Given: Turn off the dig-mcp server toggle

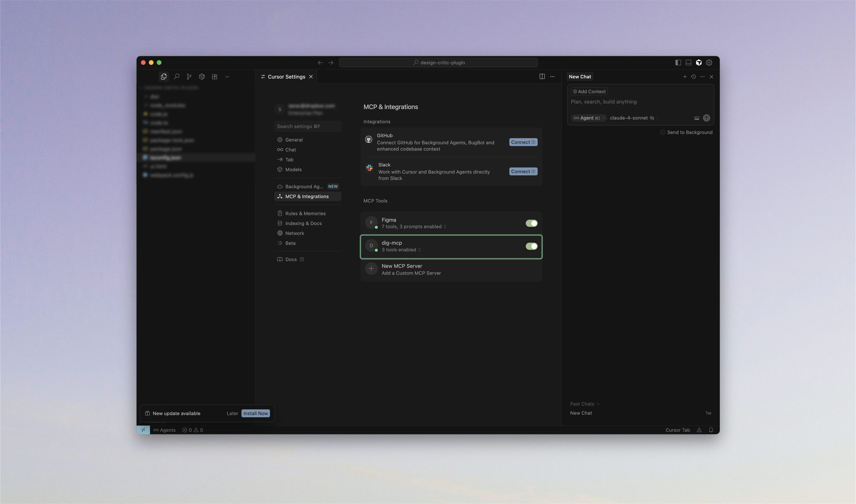Looking at the screenshot, I should (531, 246).
